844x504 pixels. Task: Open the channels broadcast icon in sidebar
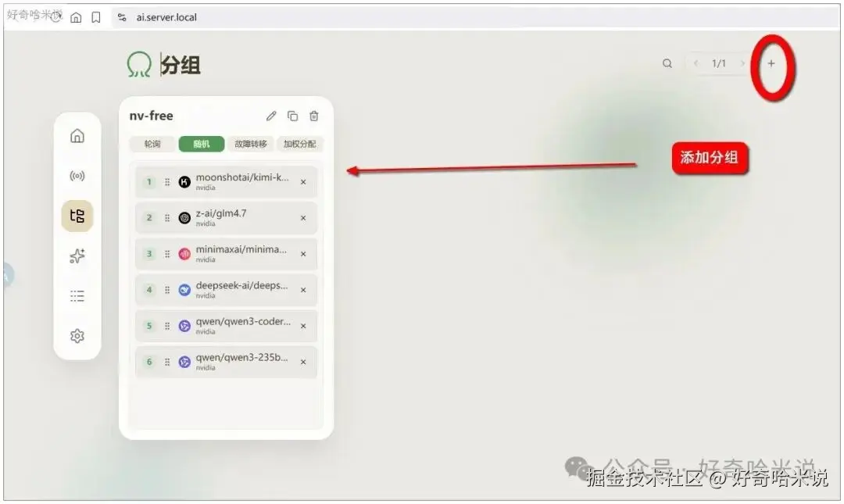[77, 176]
